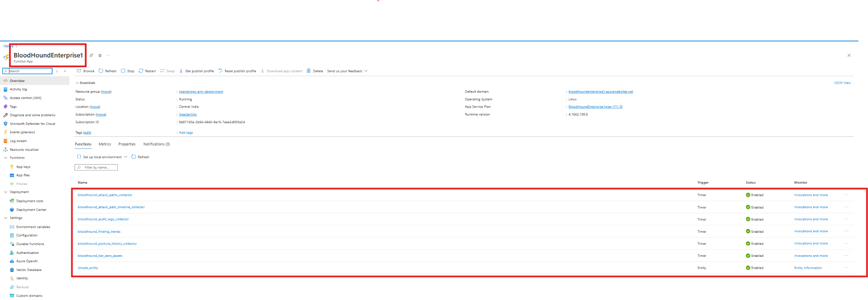Collapse the Deployment group in the sidebar

(6, 192)
